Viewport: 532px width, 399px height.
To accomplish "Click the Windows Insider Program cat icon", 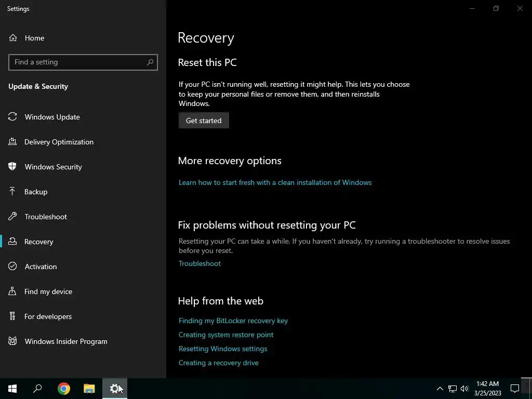I will pyautogui.click(x=12, y=341).
